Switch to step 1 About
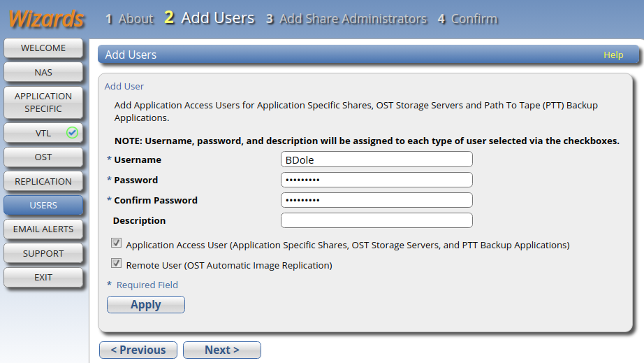The image size is (644, 363). (x=129, y=19)
